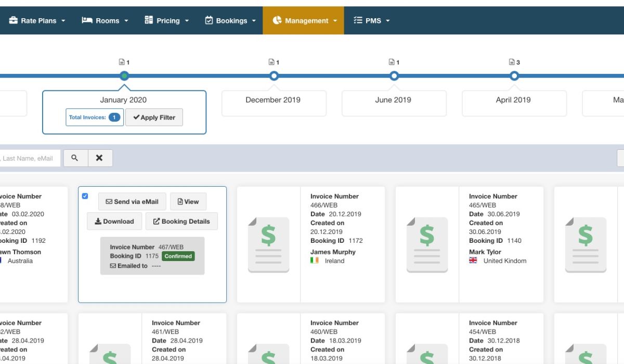Click the Australia country label

(20, 261)
